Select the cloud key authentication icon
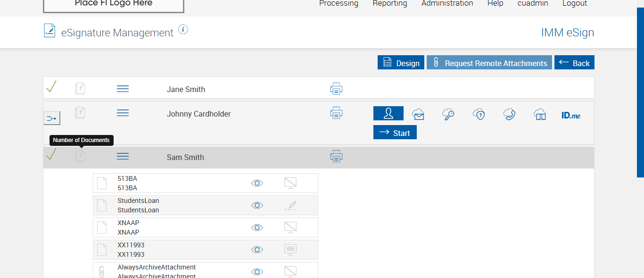This screenshot has width=644, height=278. [448, 114]
